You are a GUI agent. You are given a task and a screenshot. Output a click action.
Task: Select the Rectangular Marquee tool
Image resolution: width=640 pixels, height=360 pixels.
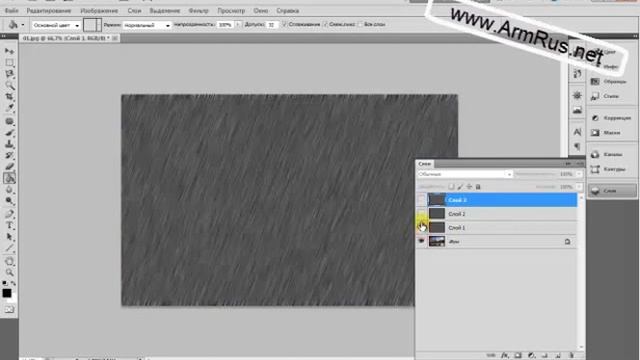[9, 62]
